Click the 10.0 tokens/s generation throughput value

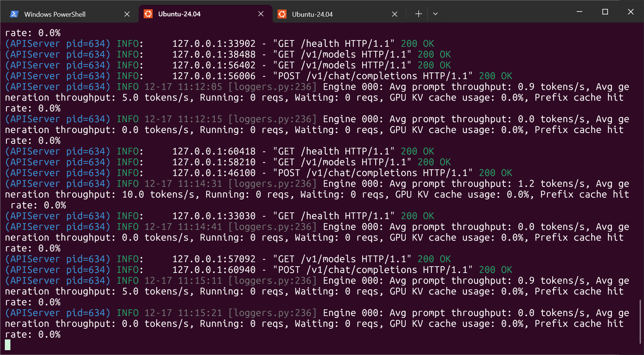[x=158, y=195]
